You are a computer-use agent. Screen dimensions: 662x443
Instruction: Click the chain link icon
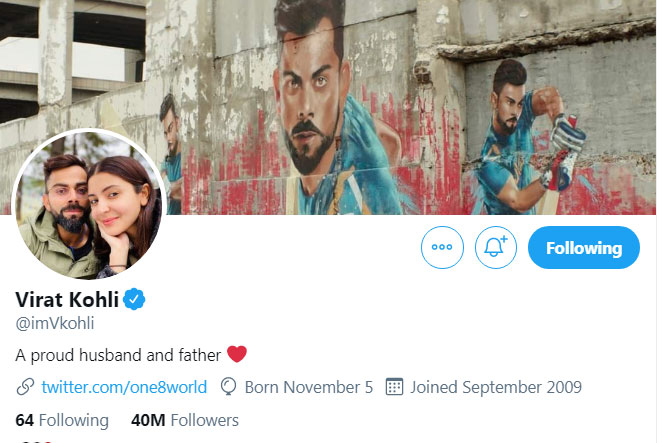coord(25,387)
